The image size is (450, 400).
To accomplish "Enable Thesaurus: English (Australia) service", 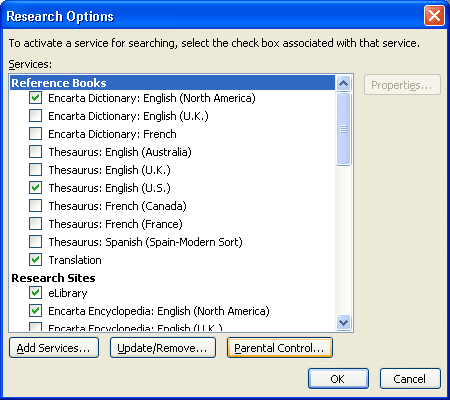I will [35, 152].
